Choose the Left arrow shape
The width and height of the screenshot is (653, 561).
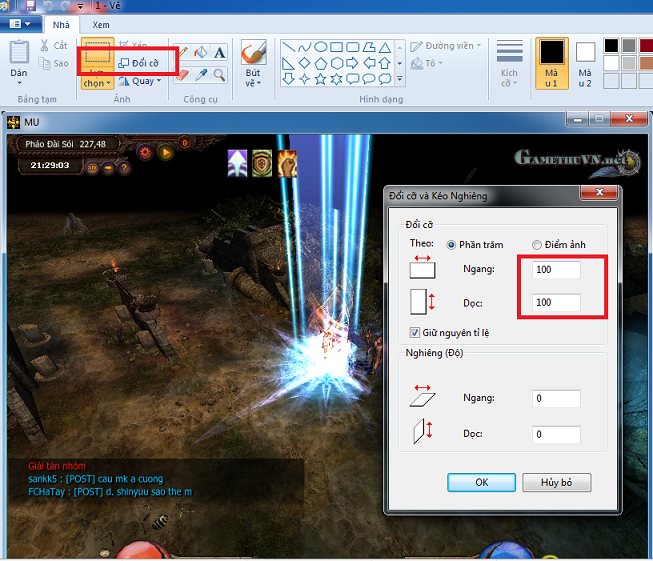[x=369, y=63]
